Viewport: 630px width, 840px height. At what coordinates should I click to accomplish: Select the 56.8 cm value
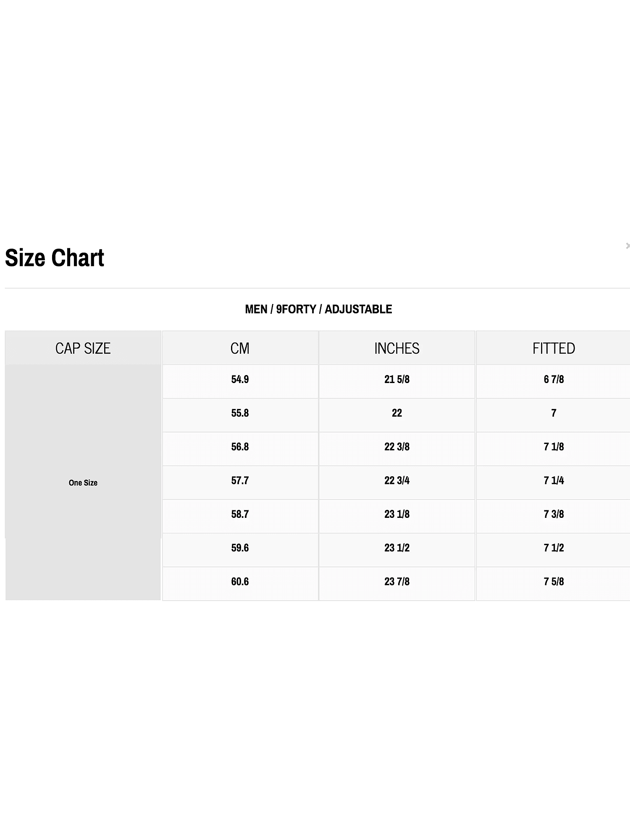(x=240, y=447)
